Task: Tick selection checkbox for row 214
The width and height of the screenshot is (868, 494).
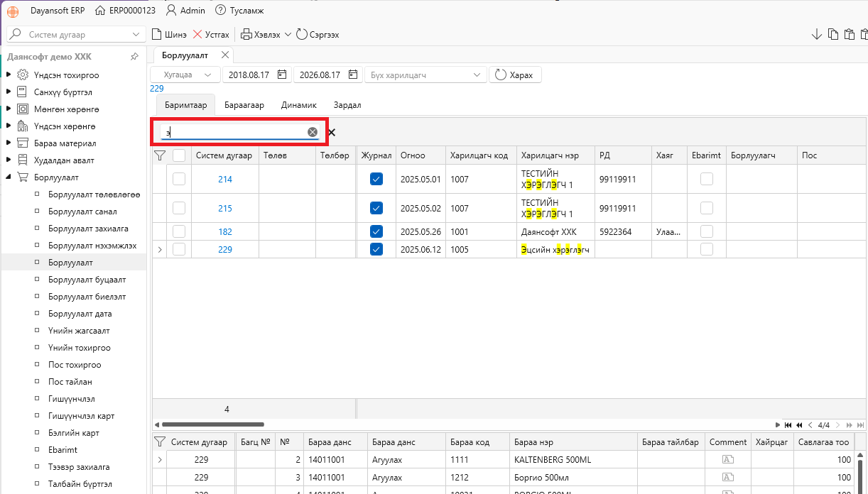Action: pos(179,179)
